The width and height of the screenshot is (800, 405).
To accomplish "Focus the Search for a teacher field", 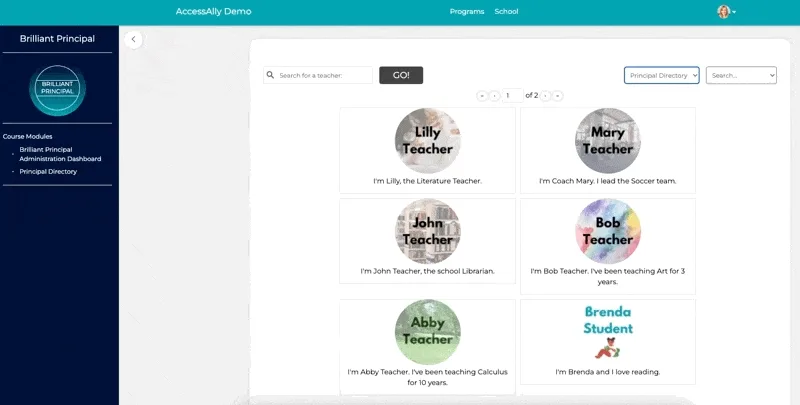I will 318,75.
